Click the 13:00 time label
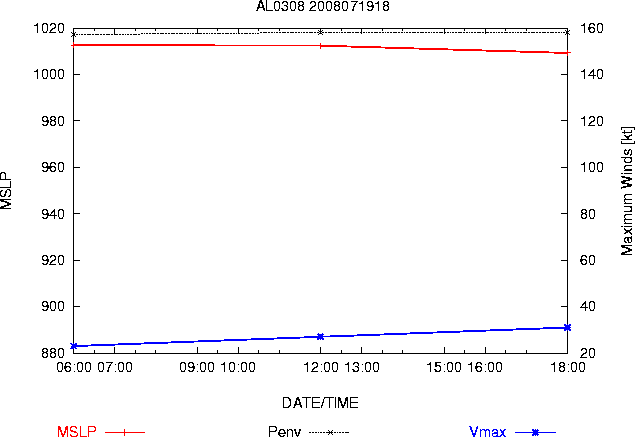Viewport: 635px width, 437px height. [362, 367]
